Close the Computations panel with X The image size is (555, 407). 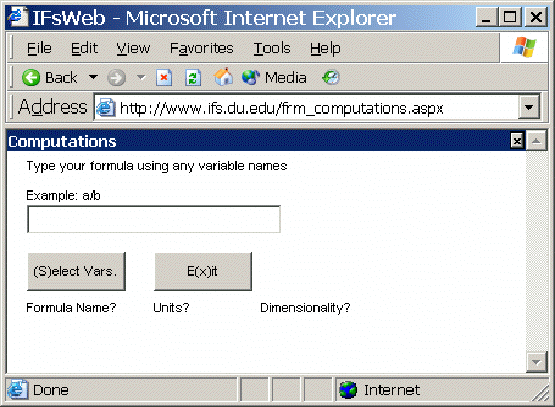click(x=517, y=141)
